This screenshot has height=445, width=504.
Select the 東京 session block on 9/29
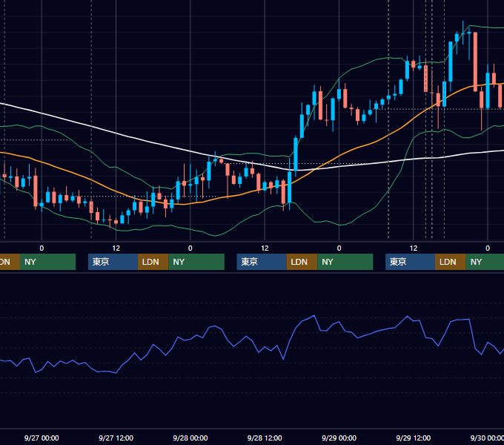coord(411,262)
